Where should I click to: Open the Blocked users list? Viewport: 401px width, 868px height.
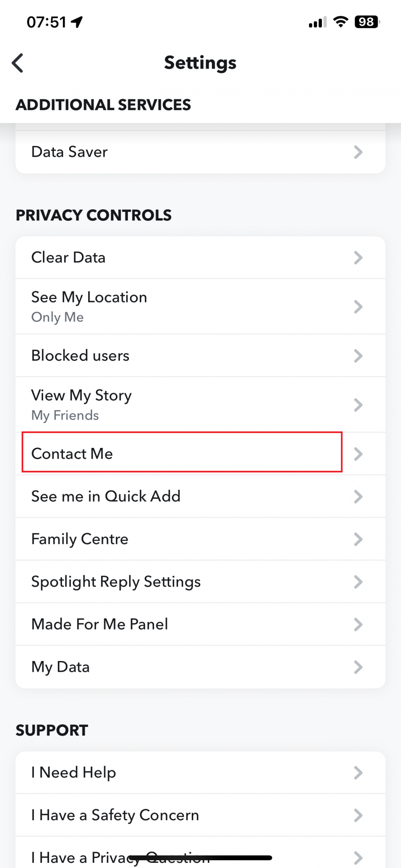coord(200,356)
